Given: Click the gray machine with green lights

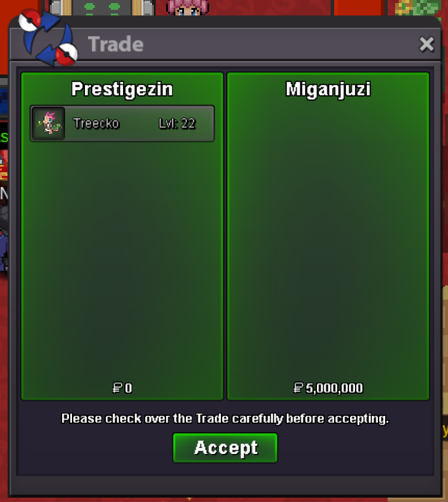Looking at the screenshot, I should tap(102, 7).
